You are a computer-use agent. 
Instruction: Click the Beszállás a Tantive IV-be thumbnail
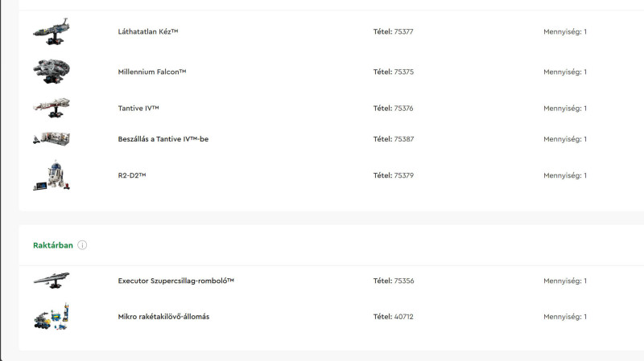52,138
